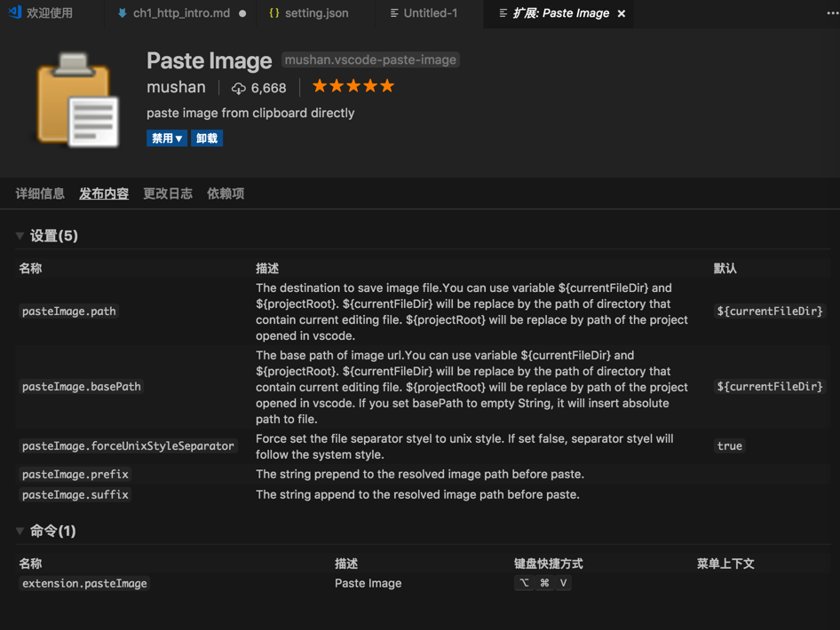Click the Paste Image clipboard logo
Screen dimensions: 840x630
click(x=78, y=98)
